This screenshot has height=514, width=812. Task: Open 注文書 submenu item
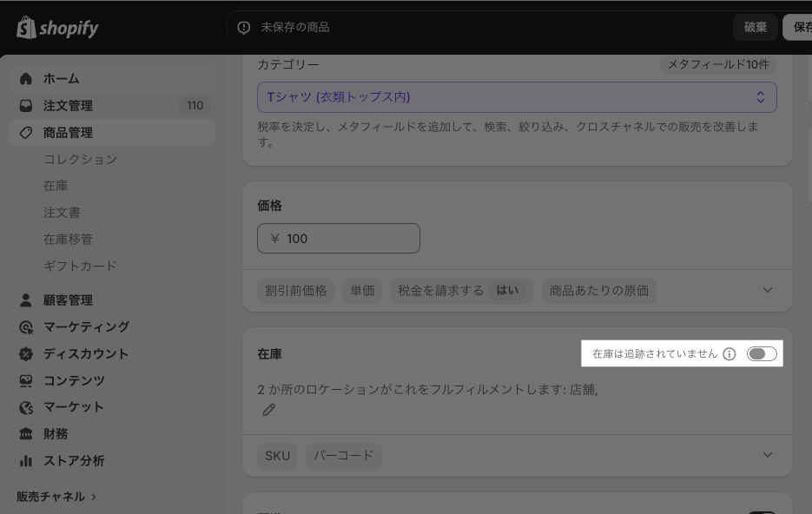click(x=62, y=213)
